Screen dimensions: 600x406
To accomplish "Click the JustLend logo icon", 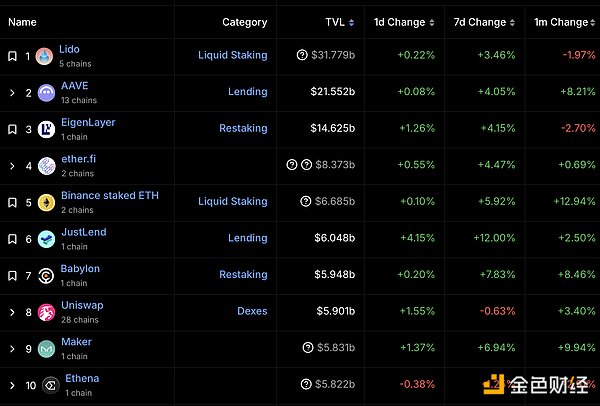I will 45,239.
